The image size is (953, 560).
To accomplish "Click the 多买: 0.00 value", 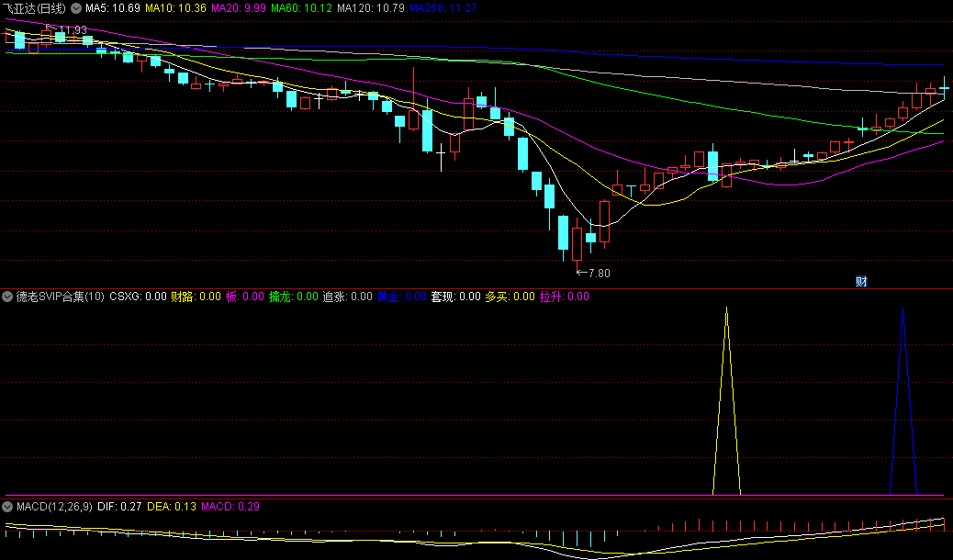I will (510, 297).
